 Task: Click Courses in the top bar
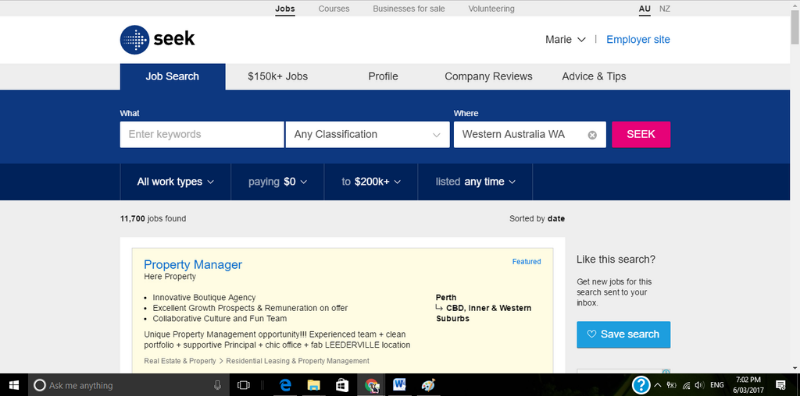pyautogui.click(x=334, y=9)
